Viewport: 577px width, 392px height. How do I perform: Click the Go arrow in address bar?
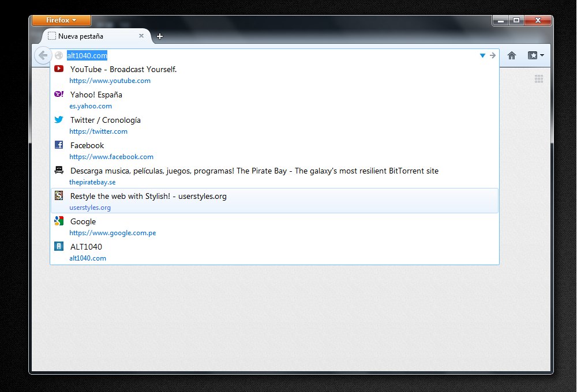pos(493,55)
